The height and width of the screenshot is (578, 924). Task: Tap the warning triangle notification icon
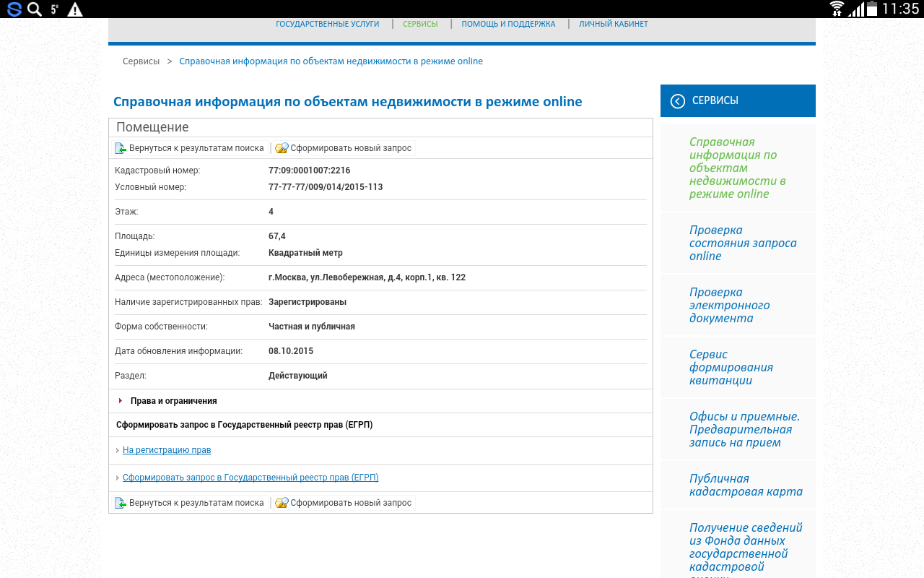click(x=74, y=9)
